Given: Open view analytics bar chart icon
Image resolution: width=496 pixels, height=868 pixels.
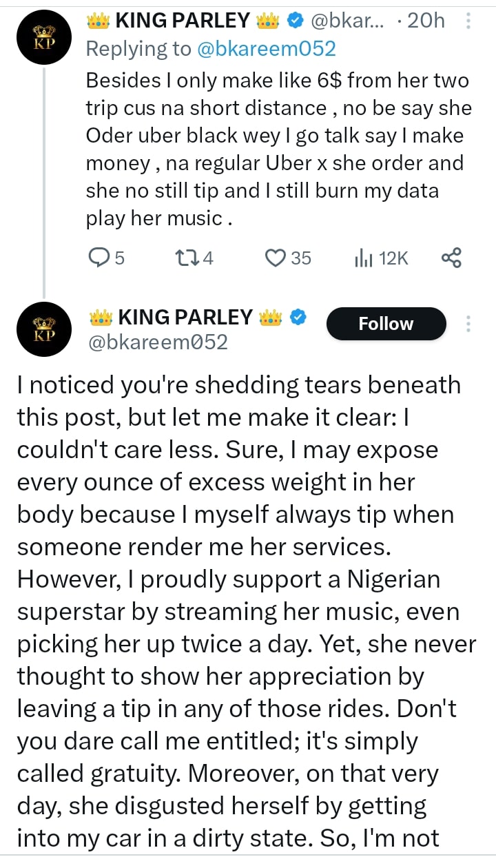Looking at the screenshot, I should 362,258.
